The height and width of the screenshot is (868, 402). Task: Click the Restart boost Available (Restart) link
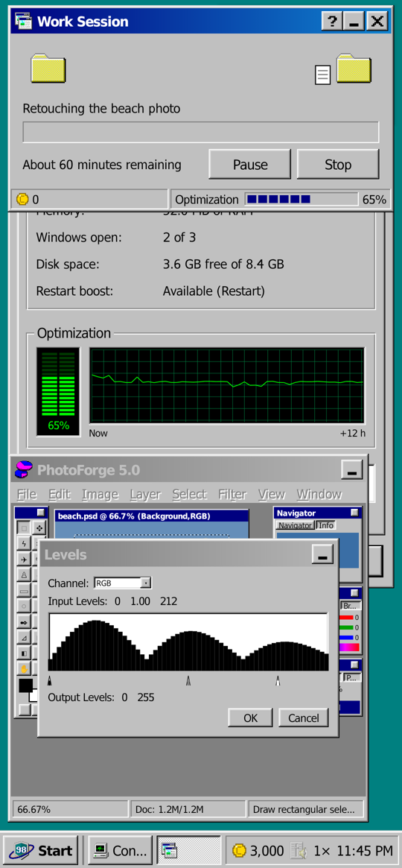(214, 291)
